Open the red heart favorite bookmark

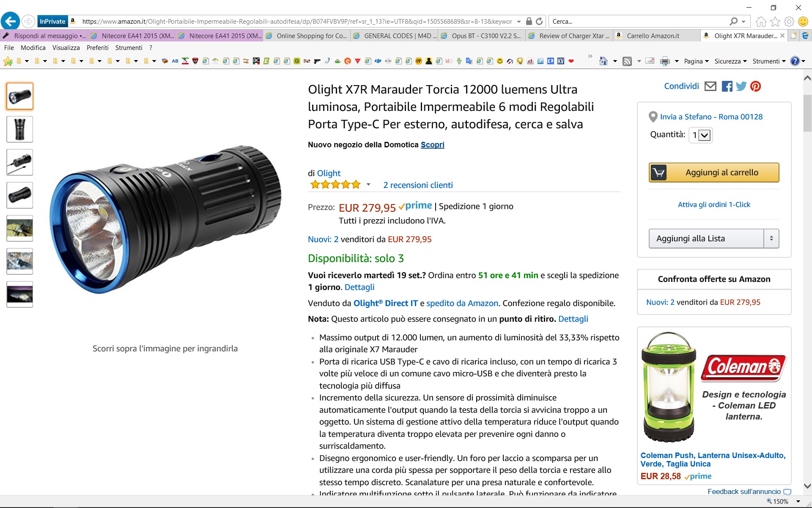(x=571, y=61)
